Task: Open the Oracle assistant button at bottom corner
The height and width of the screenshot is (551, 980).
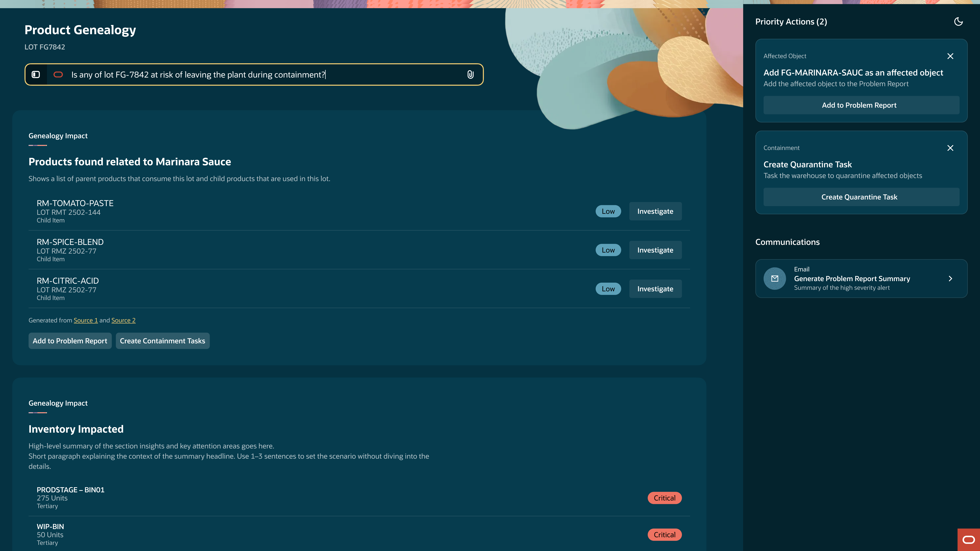Action: [969, 540]
